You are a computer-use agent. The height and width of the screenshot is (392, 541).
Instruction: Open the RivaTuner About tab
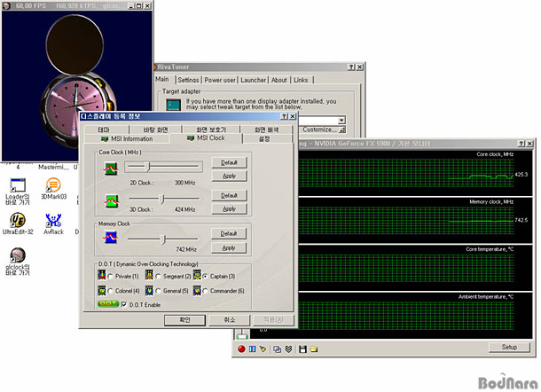point(279,80)
